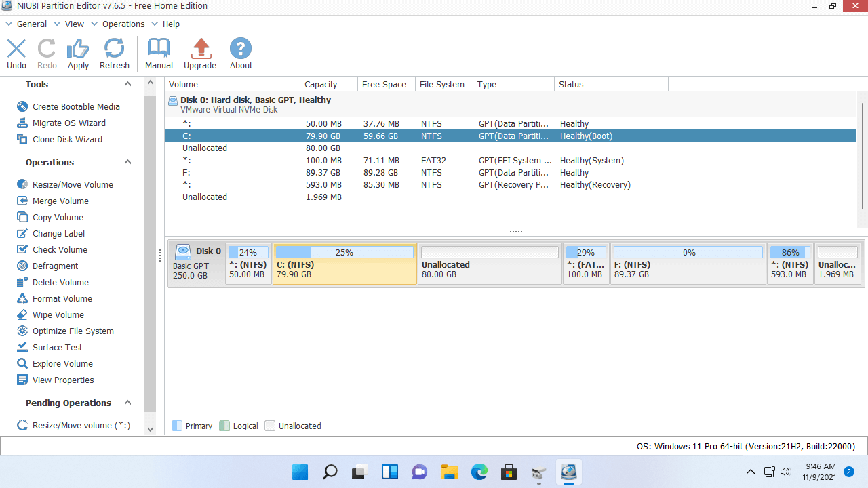This screenshot has height=488, width=868.
Task: Choose Surface Test in Operations list
Action: click(x=57, y=347)
